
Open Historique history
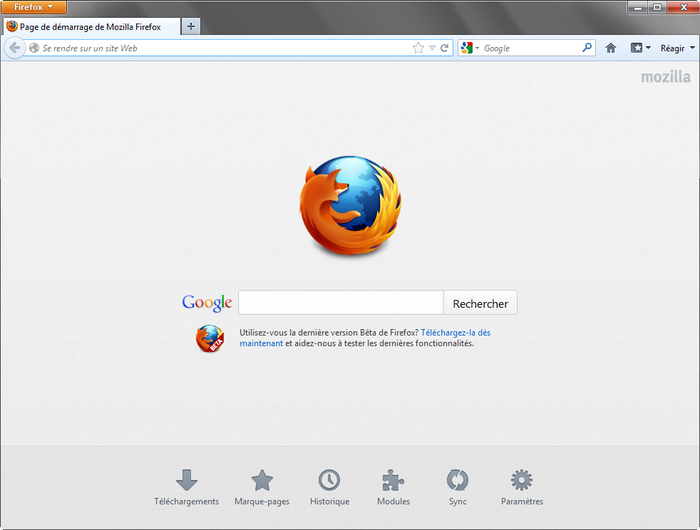[329, 487]
